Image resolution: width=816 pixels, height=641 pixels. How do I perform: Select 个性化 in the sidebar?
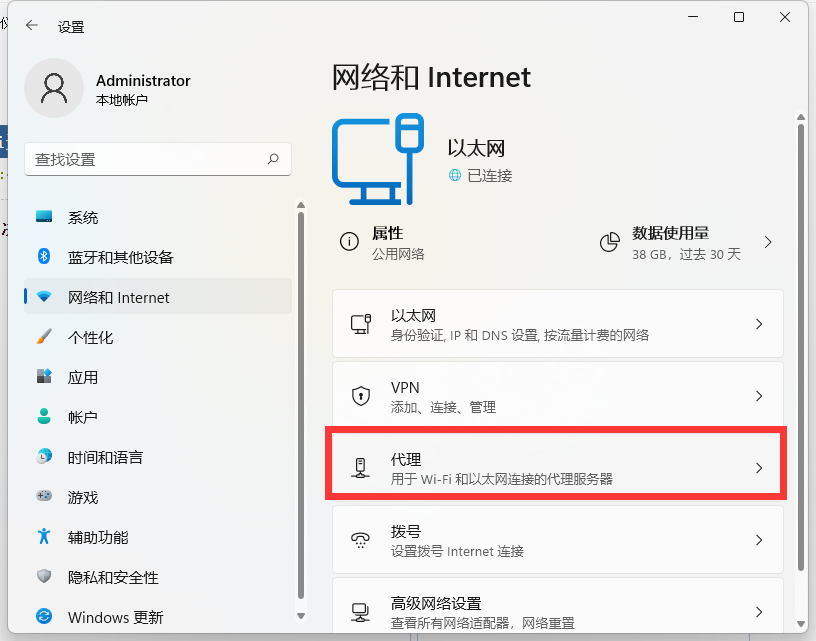(x=158, y=337)
